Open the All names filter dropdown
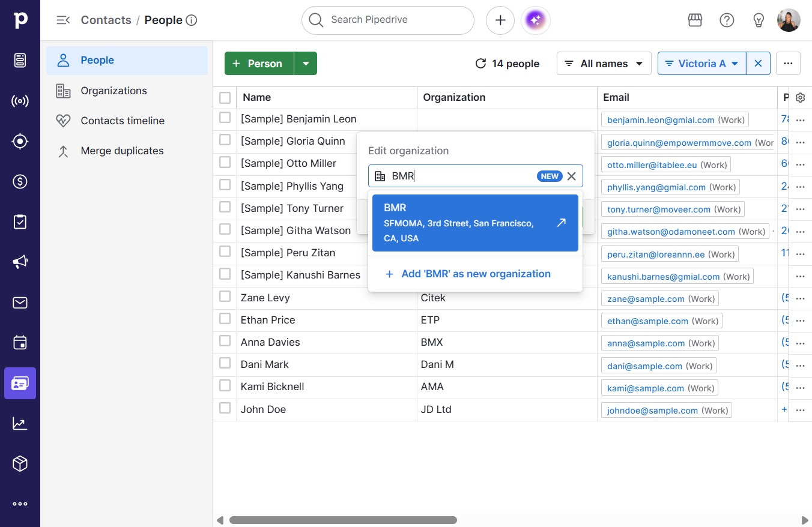Image resolution: width=812 pixels, height=527 pixels. (604, 64)
